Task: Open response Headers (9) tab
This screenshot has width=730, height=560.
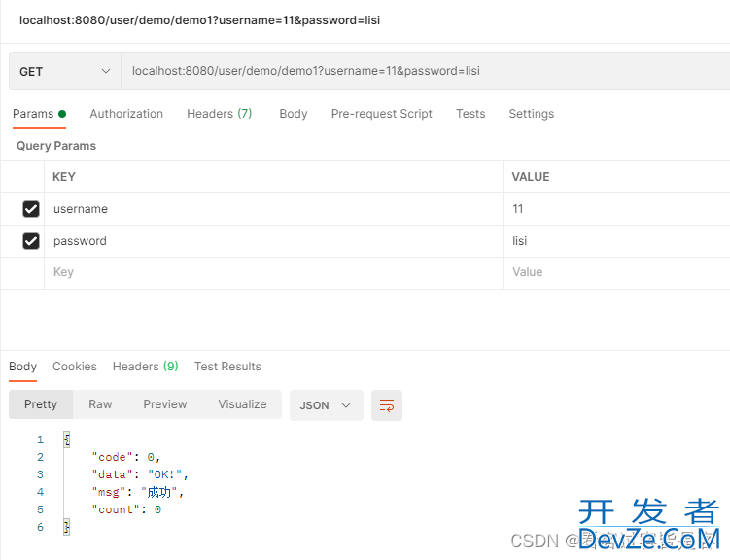Action: (145, 367)
